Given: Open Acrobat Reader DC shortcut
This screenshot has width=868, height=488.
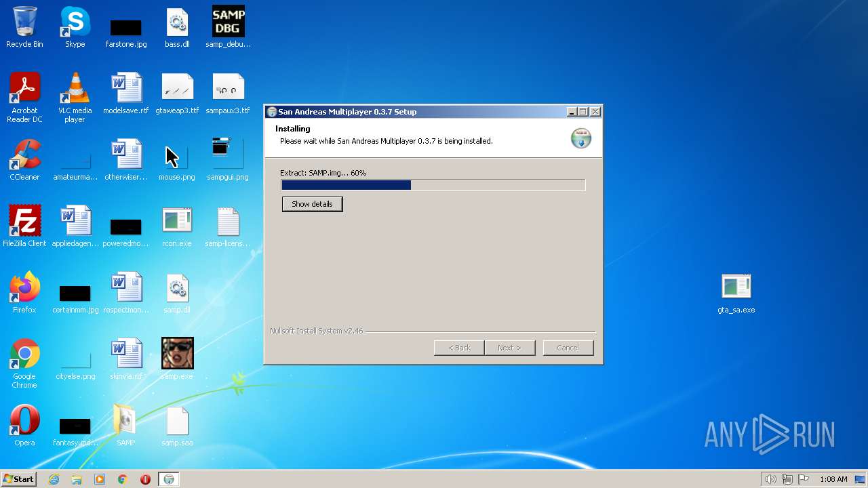Looking at the screenshot, I should (24, 98).
